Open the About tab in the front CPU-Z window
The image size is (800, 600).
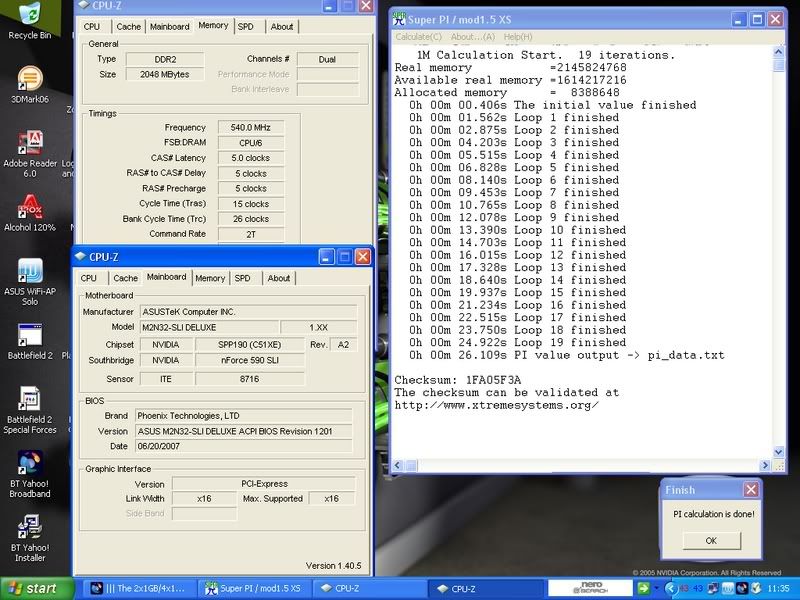(279, 278)
